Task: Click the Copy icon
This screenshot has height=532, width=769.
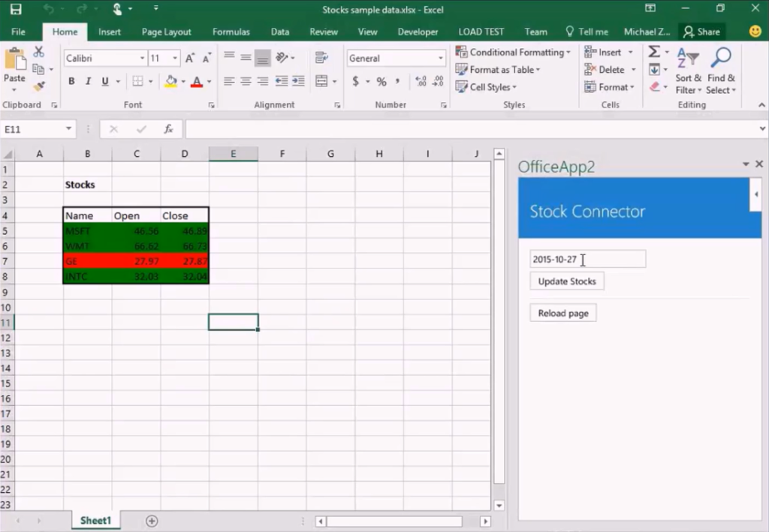Action: click(x=38, y=69)
